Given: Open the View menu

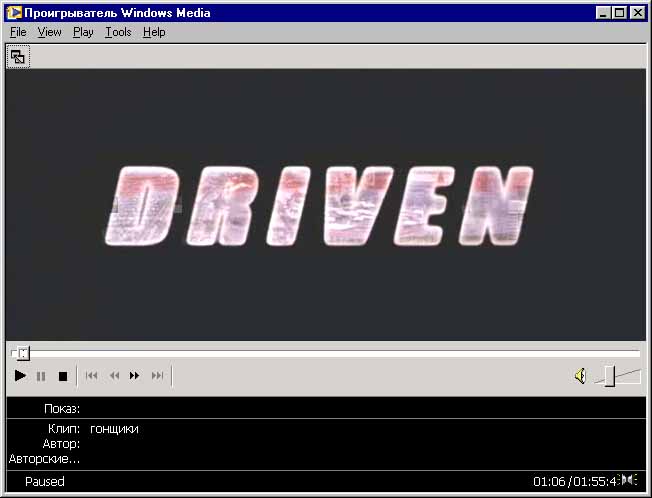Looking at the screenshot, I should click(49, 32).
